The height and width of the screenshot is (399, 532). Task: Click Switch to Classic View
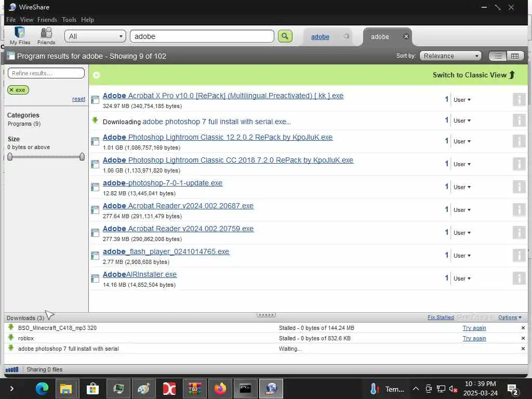click(473, 75)
